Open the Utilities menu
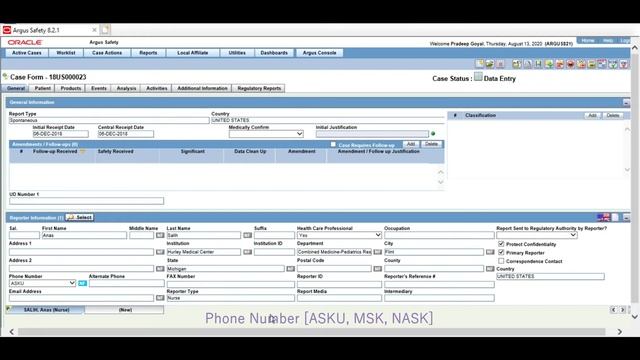The width and height of the screenshot is (640, 360). click(x=237, y=53)
